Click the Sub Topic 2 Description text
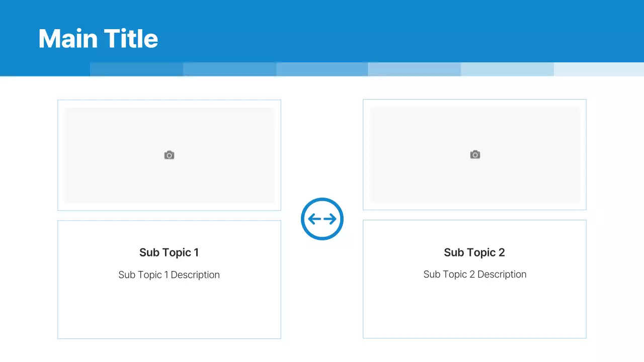This screenshot has height=362, width=644. click(475, 275)
